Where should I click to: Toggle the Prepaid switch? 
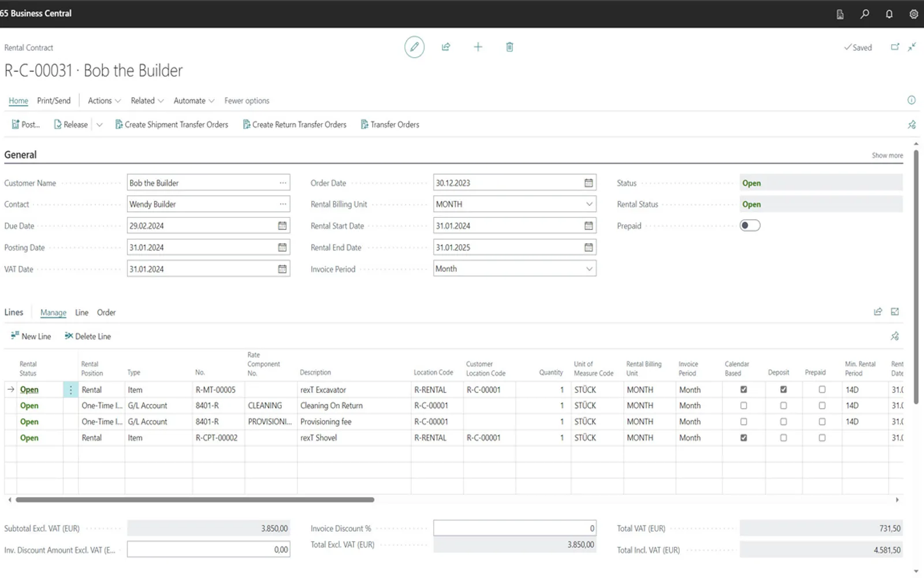[750, 225]
